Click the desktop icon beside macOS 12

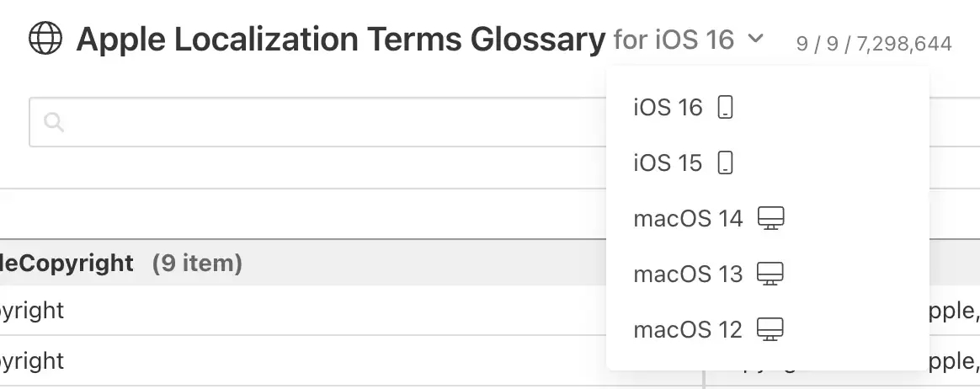(x=770, y=330)
